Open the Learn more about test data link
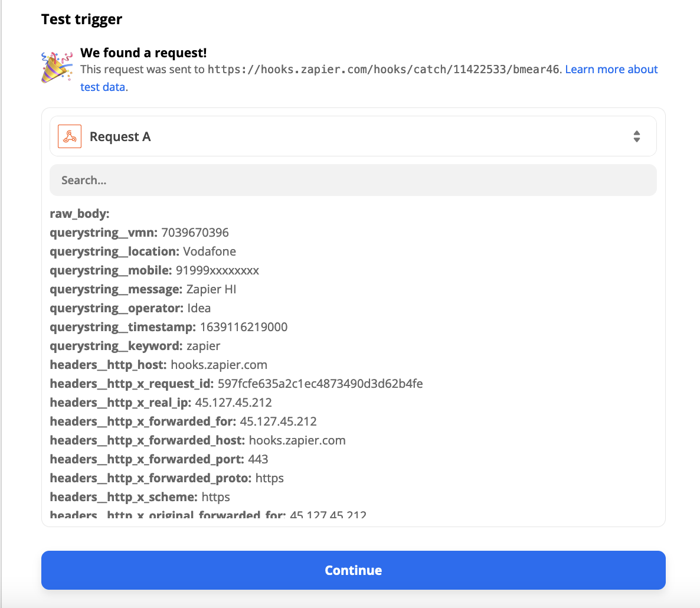The width and height of the screenshot is (700, 608). pyautogui.click(x=611, y=70)
